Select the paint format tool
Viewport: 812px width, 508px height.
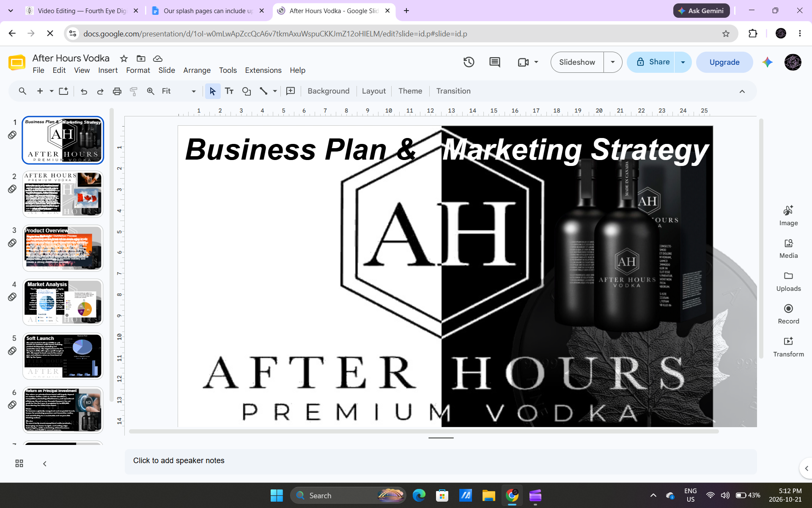coord(134,91)
